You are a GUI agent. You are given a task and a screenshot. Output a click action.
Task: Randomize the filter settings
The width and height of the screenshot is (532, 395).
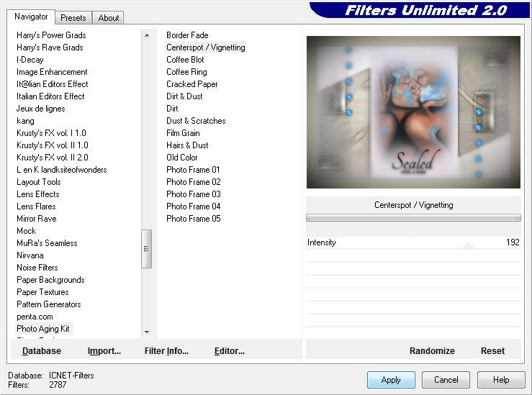coord(432,351)
